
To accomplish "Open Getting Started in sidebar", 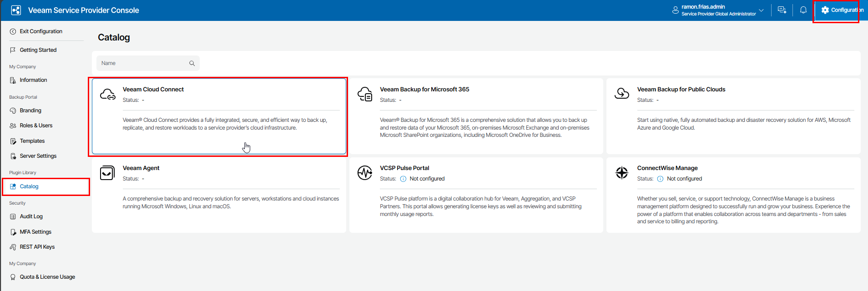I will click(38, 50).
